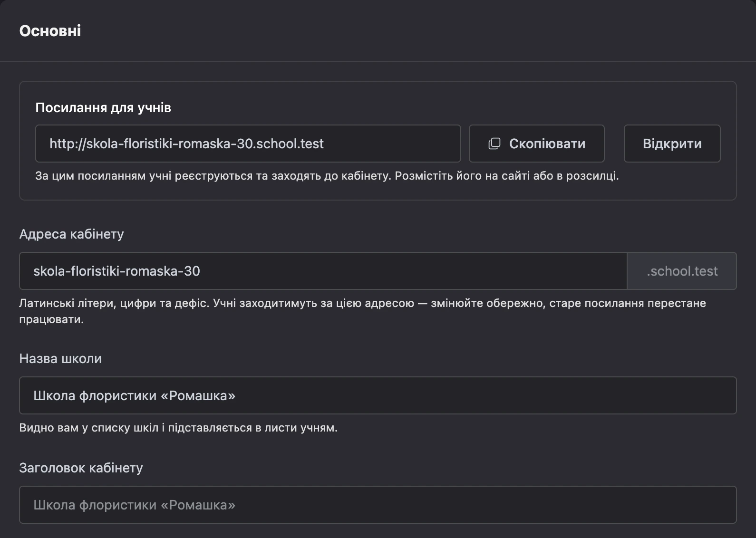The height and width of the screenshot is (538, 756).
Task: Click hint text starting 'Латинські літери'
Action: point(362,311)
